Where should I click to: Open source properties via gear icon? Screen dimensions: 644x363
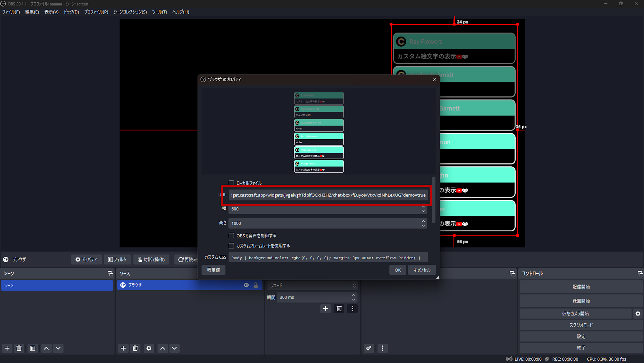pyautogui.click(x=149, y=348)
